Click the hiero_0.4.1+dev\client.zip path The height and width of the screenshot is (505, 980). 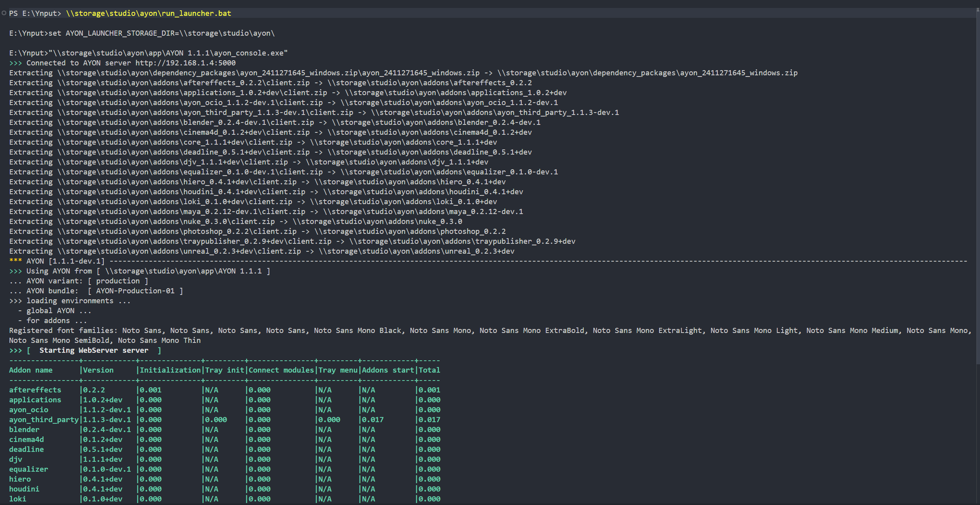pyautogui.click(x=177, y=182)
